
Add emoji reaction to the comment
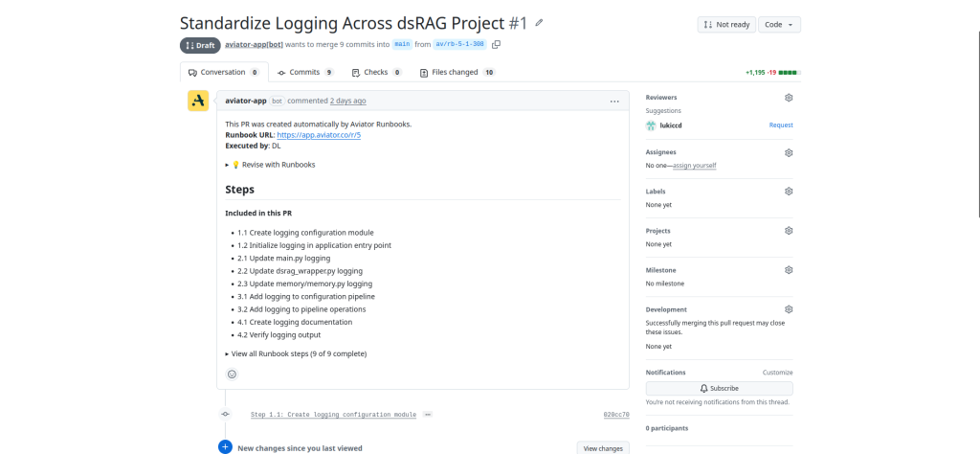[232, 374]
